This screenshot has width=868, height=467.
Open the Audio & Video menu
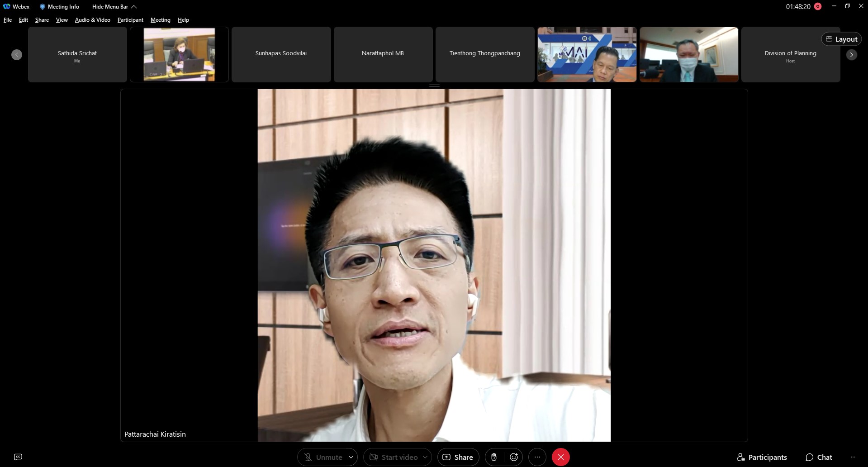92,20
